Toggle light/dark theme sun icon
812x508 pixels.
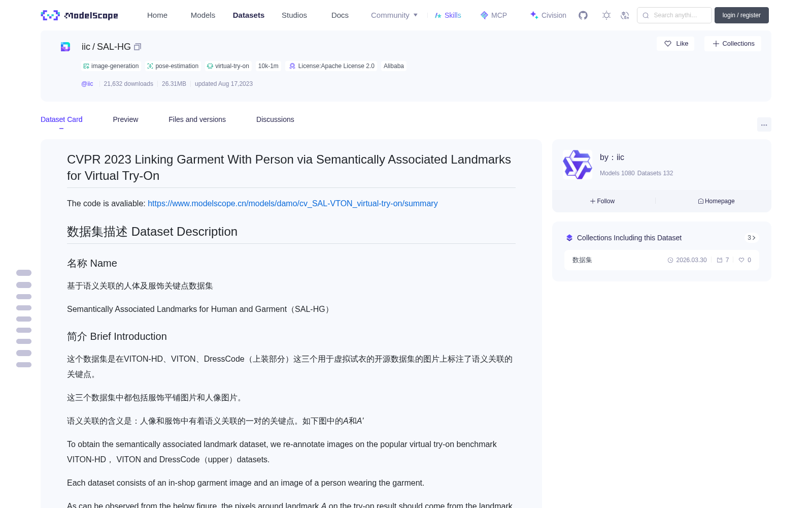(606, 15)
